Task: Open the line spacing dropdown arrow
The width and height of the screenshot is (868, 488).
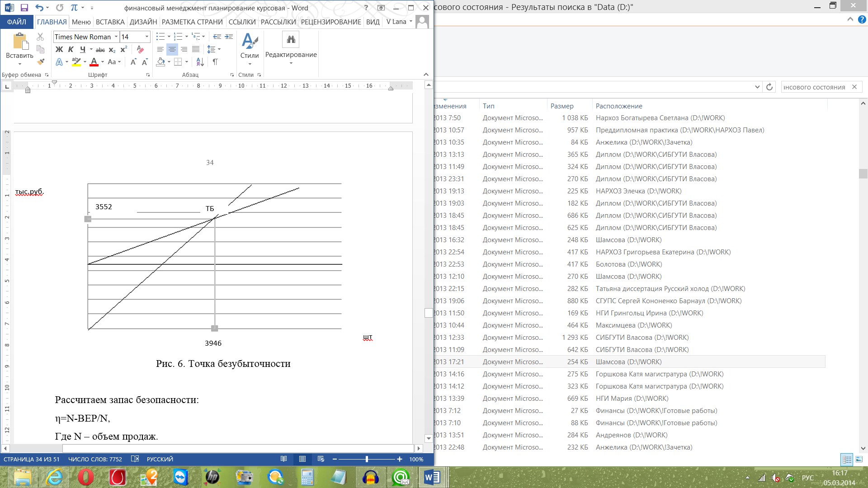Action: [219, 49]
